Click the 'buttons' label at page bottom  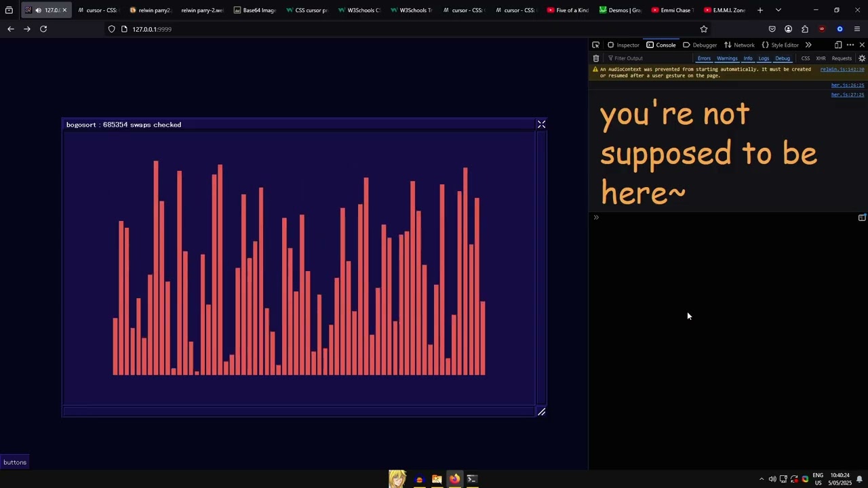[x=15, y=462]
